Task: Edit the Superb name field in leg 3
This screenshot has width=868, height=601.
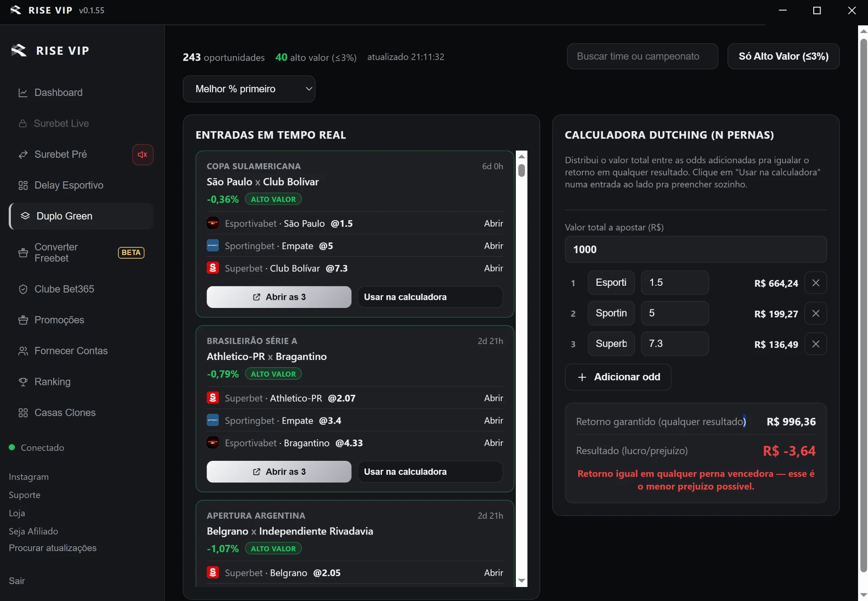Action: click(611, 344)
